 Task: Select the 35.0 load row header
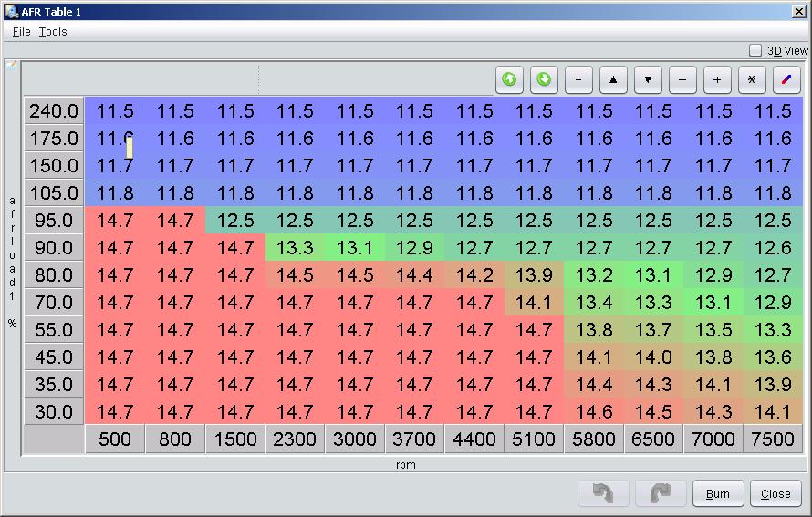54,384
